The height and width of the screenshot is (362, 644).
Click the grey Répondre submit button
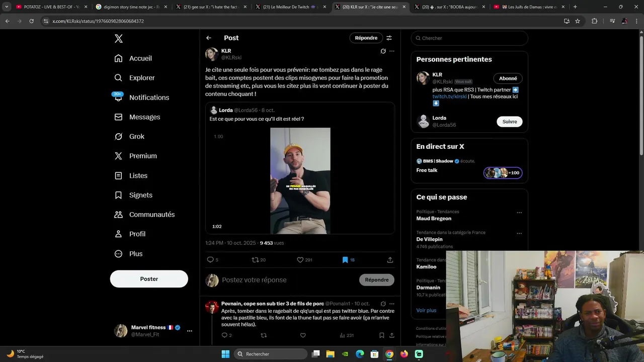point(377,280)
